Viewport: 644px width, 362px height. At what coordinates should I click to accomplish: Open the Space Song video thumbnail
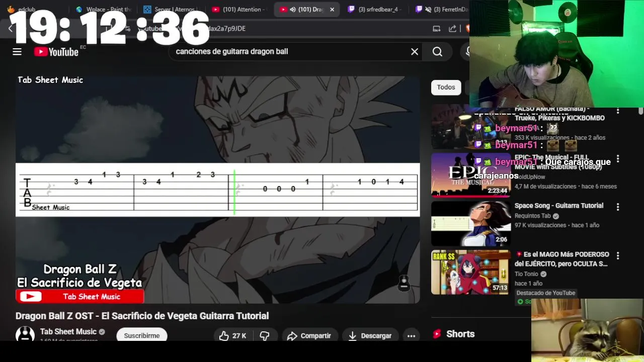471,224
